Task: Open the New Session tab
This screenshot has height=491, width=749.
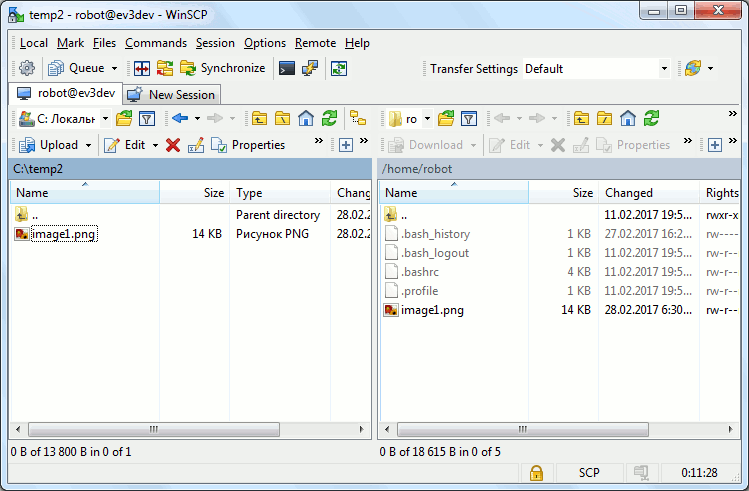Action: [x=172, y=95]
